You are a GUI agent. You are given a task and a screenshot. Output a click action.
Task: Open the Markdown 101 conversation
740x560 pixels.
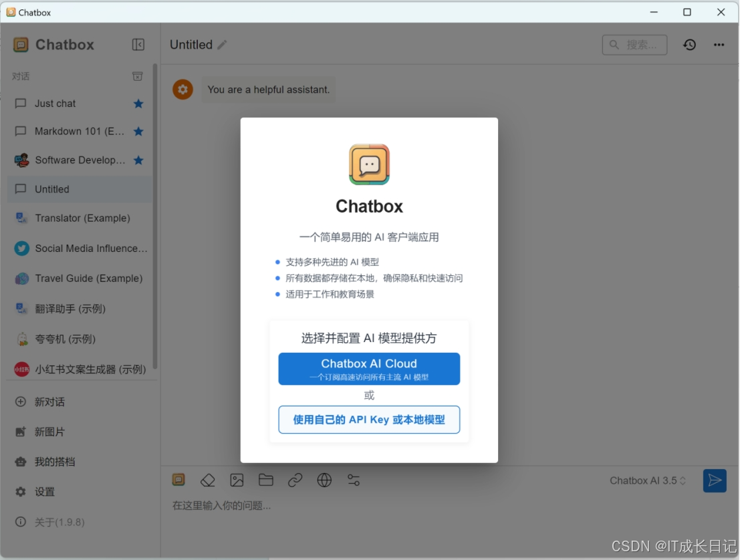pos(80,131)
